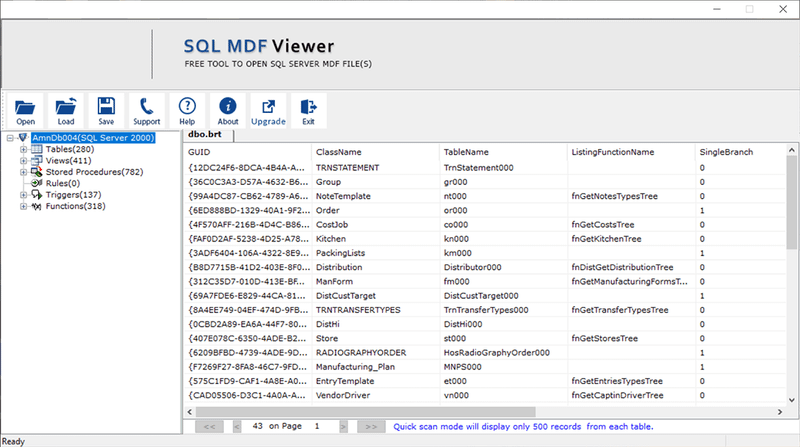The width and height of the screenshot is (800, 447).
Task: Select the fnGetManufacturingFormsT... cell
Action: point(629,282)
